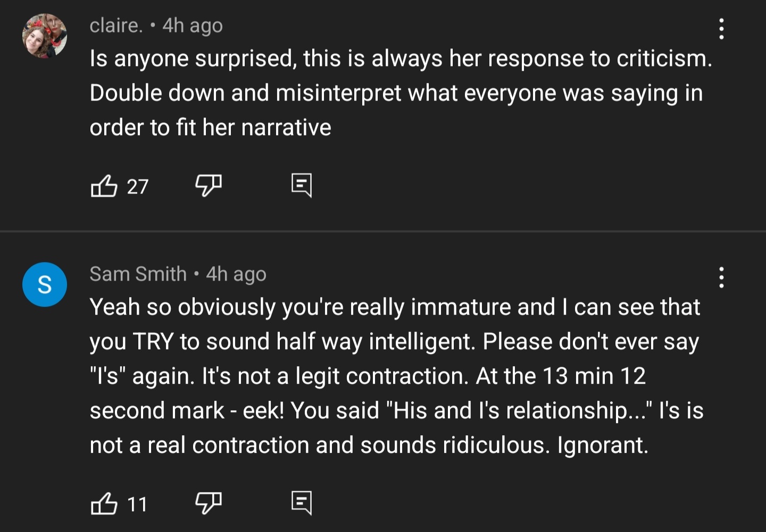This screenshot has width=766, height=532.
Task: Click 4h ago timestamp on Sam Smith's comment
Action: tap(236, 274)
